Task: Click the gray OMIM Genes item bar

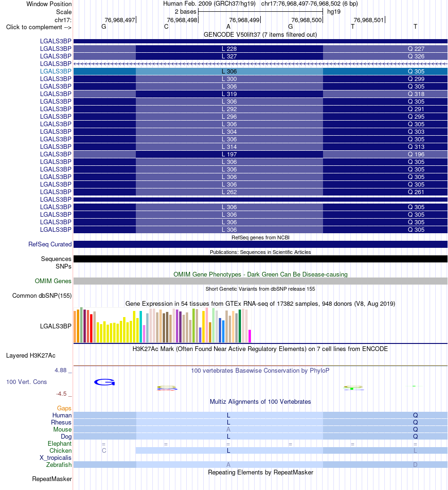Action: 260,281
